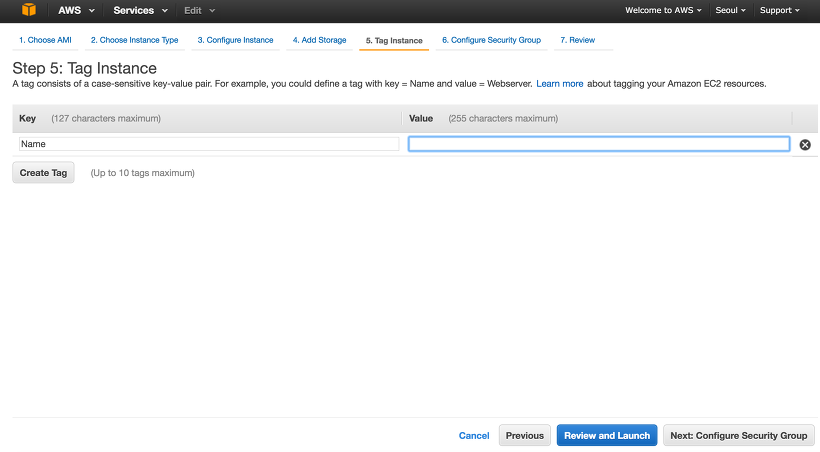
Task: Click the Step 5: Tag Instance heading
Action: coord(84,68)
